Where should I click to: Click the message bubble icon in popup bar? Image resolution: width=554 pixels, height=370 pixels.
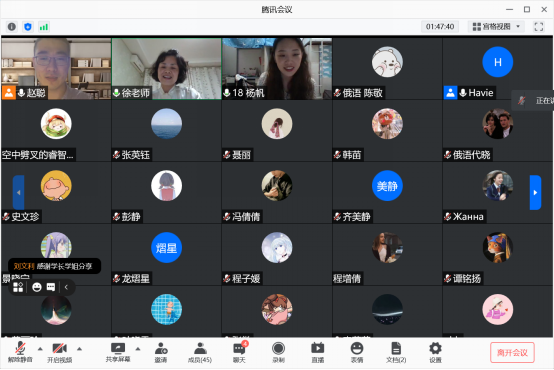click(x=51, y=287)
